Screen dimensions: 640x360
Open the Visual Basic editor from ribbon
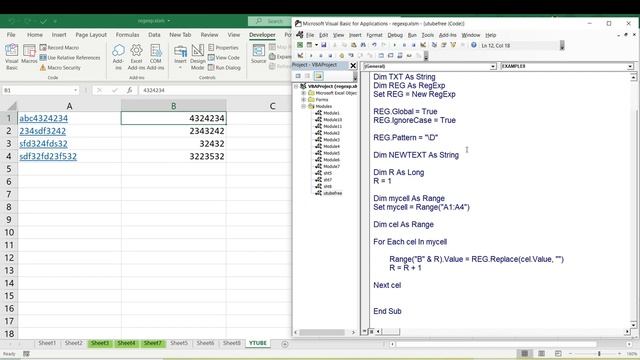(11, 56)
